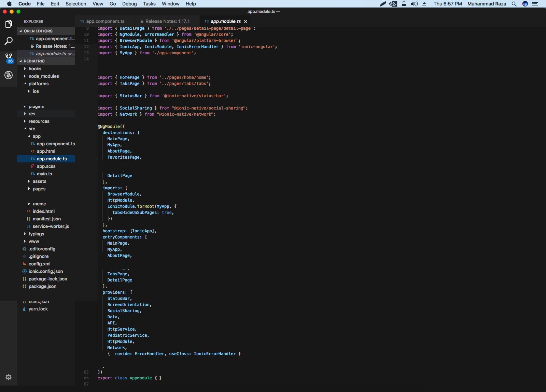Click the eye-shaped icon in menu bar
Screen dimensions: 546x392
[393, 4]
